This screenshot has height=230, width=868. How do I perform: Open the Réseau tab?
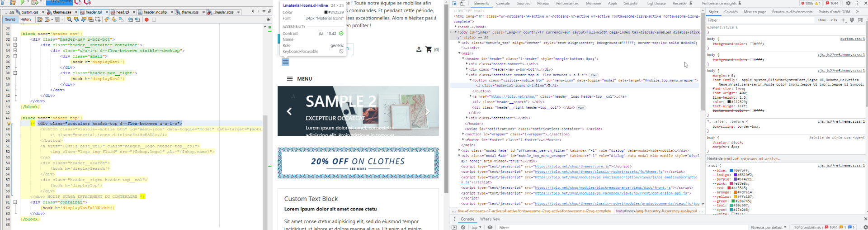[x=543, y=3]
